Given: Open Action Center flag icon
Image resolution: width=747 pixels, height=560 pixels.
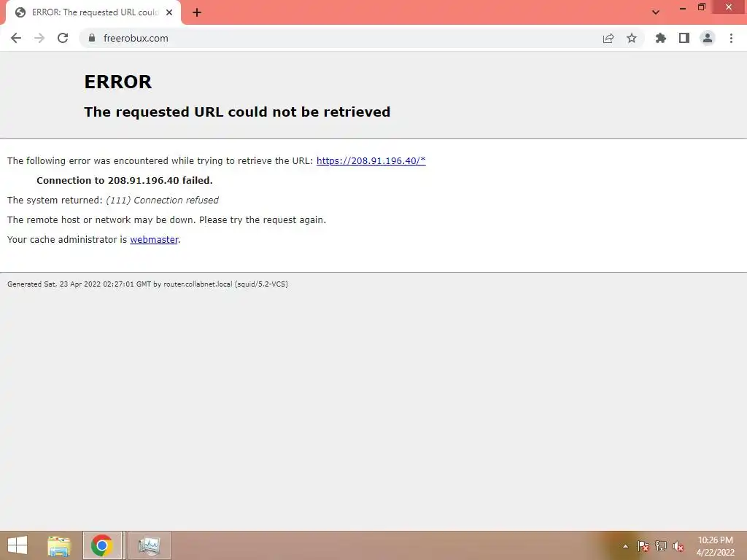Looking at the screenshot, I should pos(643,546).
